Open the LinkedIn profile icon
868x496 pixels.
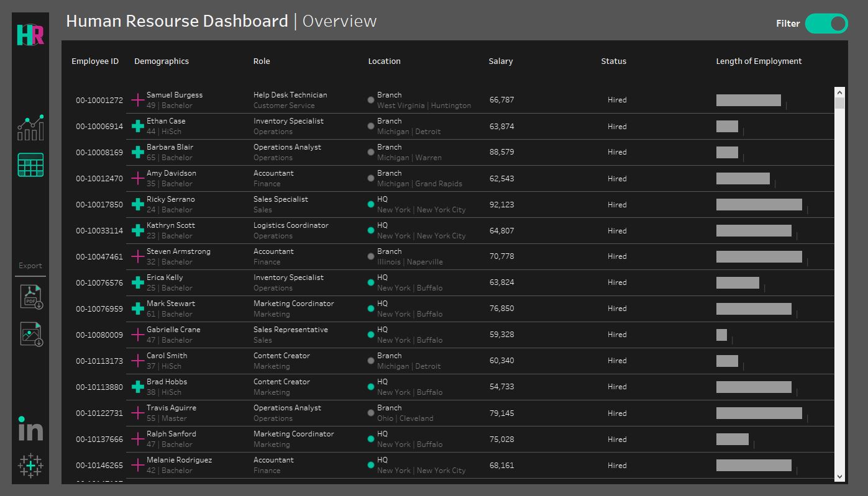coord(30,428)
